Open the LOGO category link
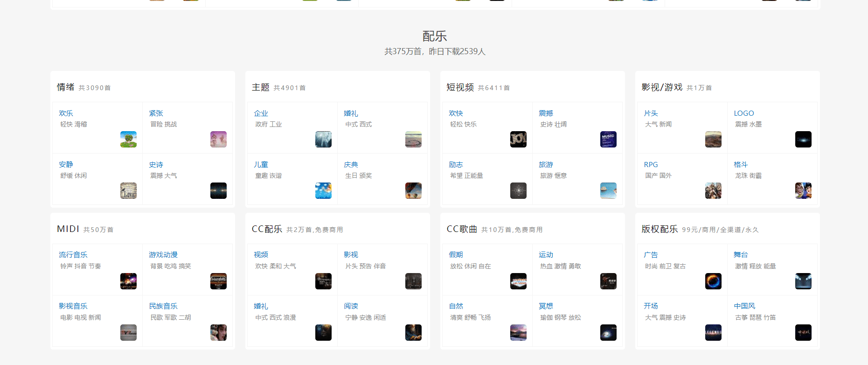 point(743,113)
